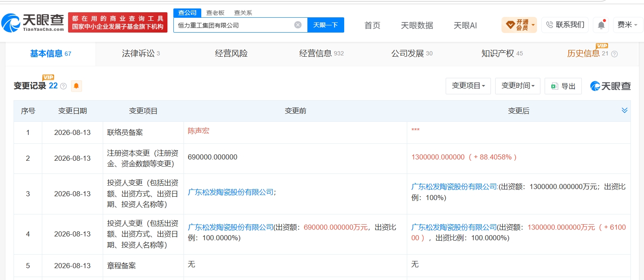Click the red promotional banner beside logo
Viewport: 644px width, 280px height.
click(118, 22)
